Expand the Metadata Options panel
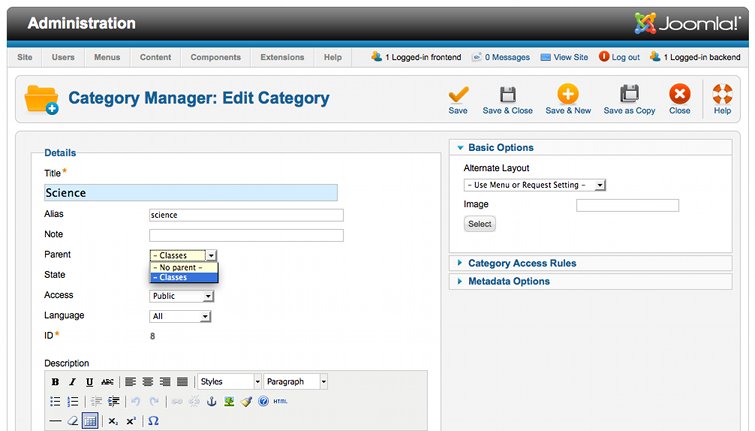 point(508,281)
